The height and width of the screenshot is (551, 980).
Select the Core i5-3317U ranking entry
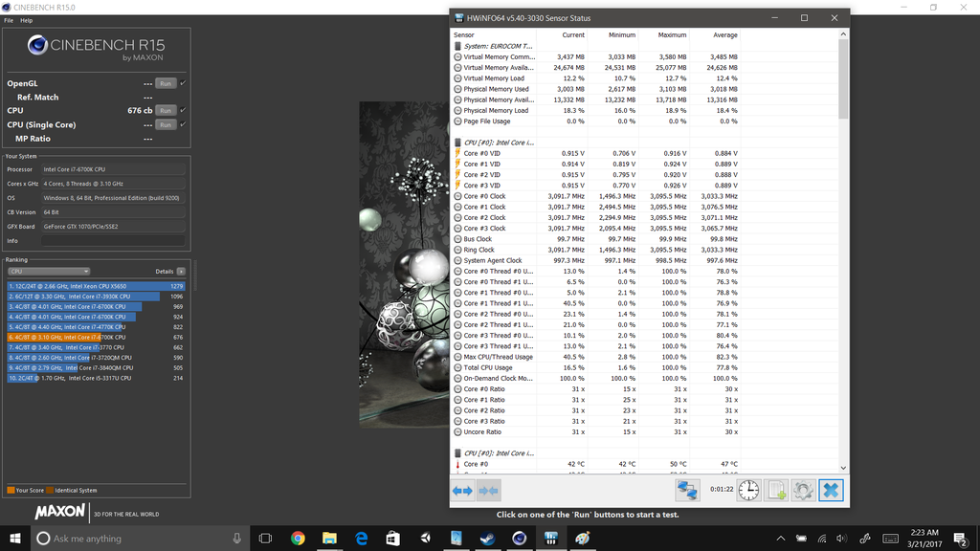tap(96, 378)
